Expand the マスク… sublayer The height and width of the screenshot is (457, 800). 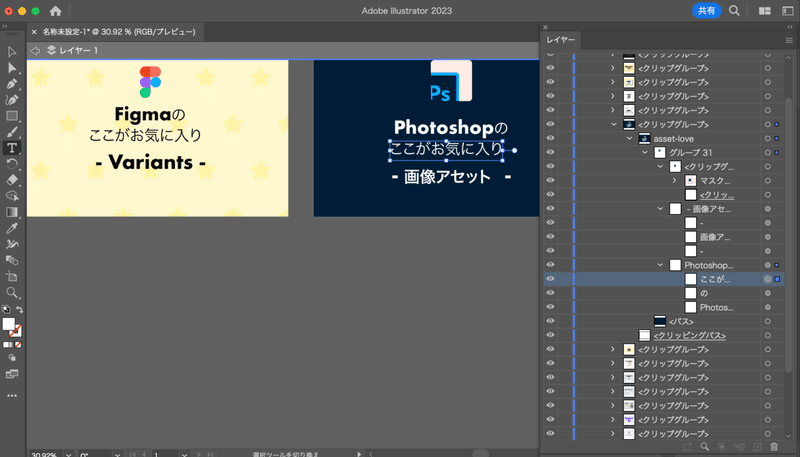pyautogui.click(x=674, y=181)
